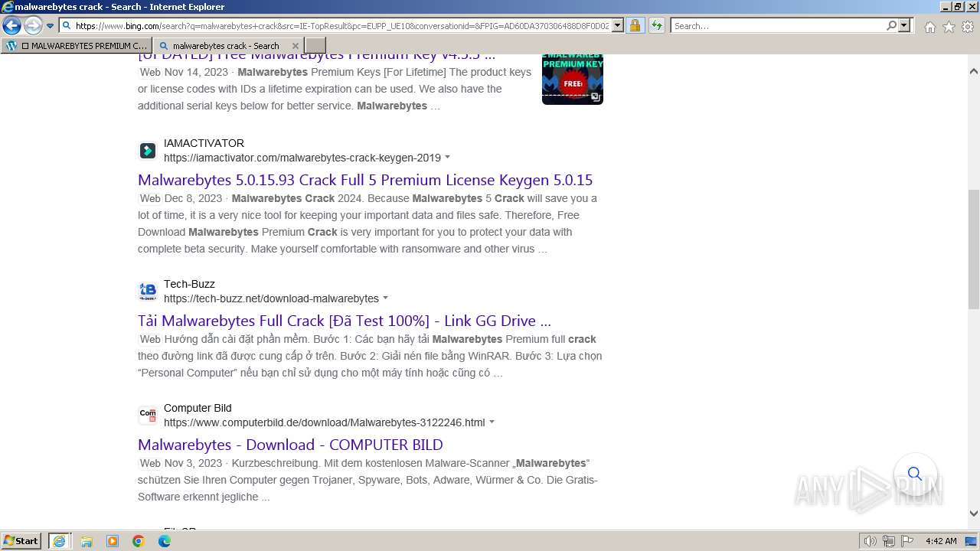The height and width of the screenshot is (551, 980).
Task: View the security lock report icon
Action: pyautogui.click(x=635, y=26)
